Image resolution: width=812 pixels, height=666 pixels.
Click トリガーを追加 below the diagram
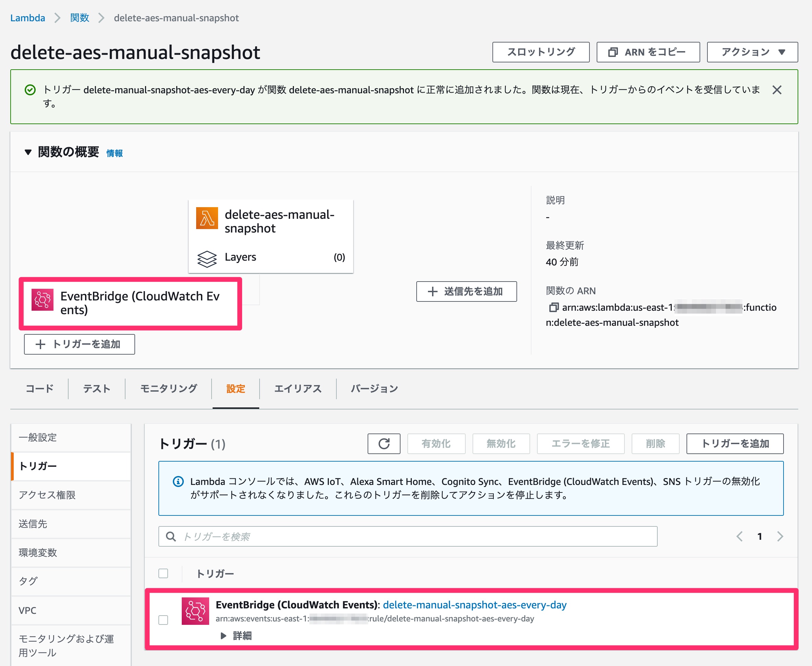(x=80, y=344)
